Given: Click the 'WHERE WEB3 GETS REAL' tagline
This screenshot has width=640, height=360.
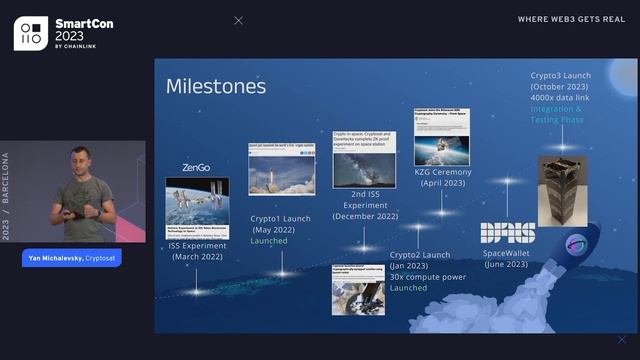Looking at the screenshot, I should 571,19.
